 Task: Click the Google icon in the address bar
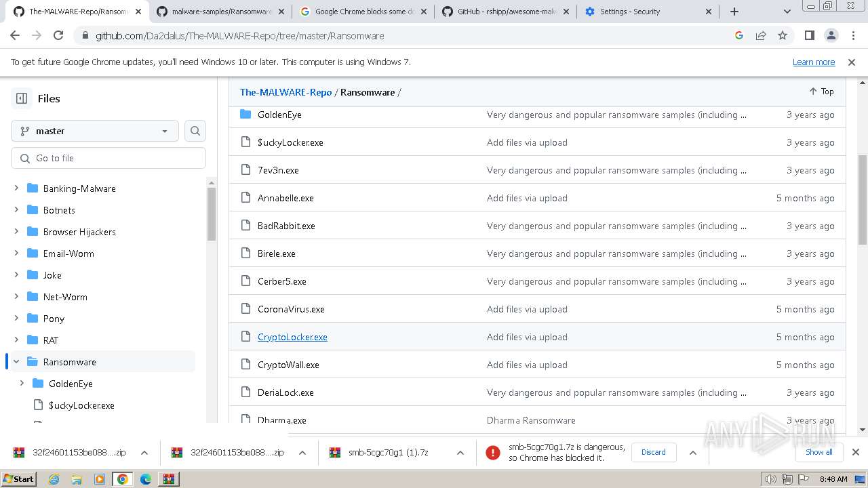tap(739, 35)
